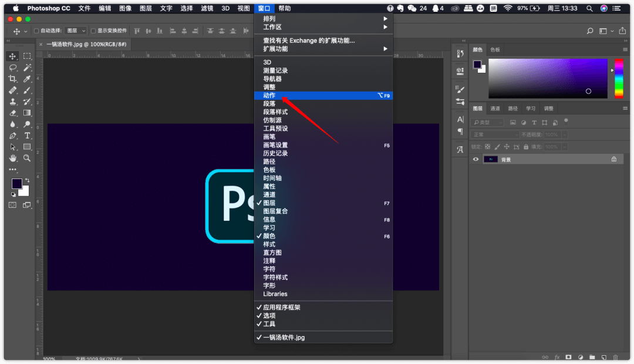This screenshot has width=634, height=364.
Task: Enable the 显示变换控件 checkbox
Action: pyautogui.click(x=93, y=31)
